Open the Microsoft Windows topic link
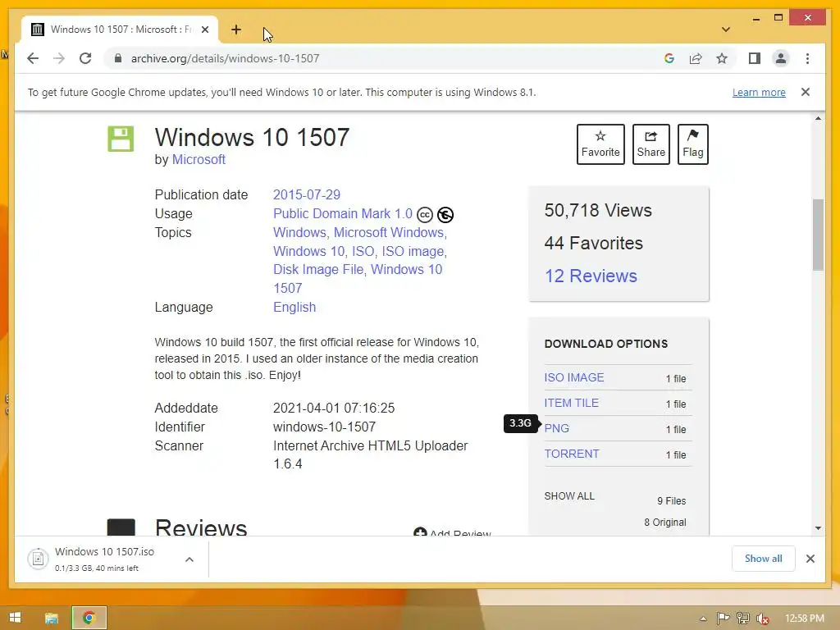 (390, 232)
